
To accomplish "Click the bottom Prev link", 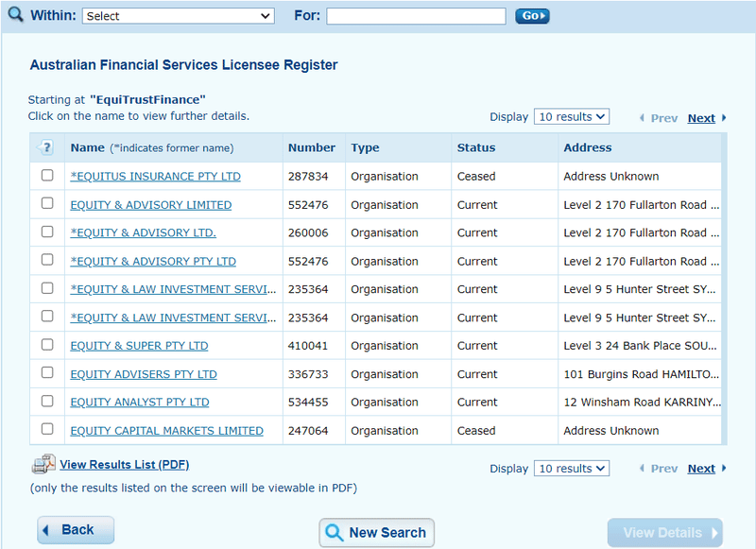I will click(664, 469).
